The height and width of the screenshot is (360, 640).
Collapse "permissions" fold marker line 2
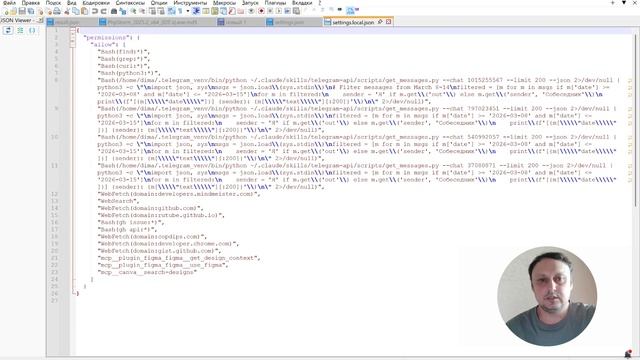point(73,37)
